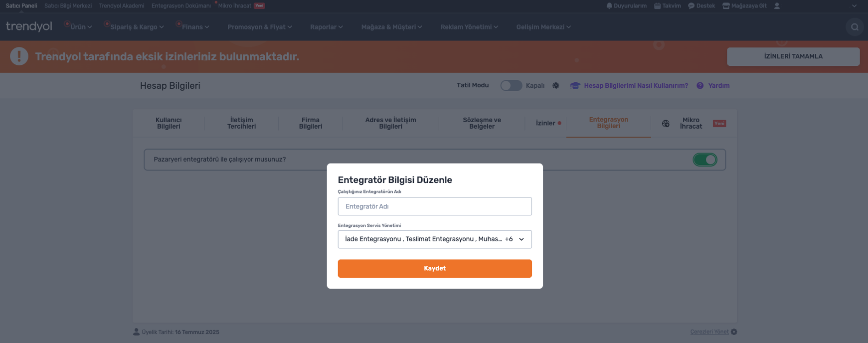This screenshot has width=868, height=343.
Task: Click the Yardım link
Action: [x=719, y=86]
